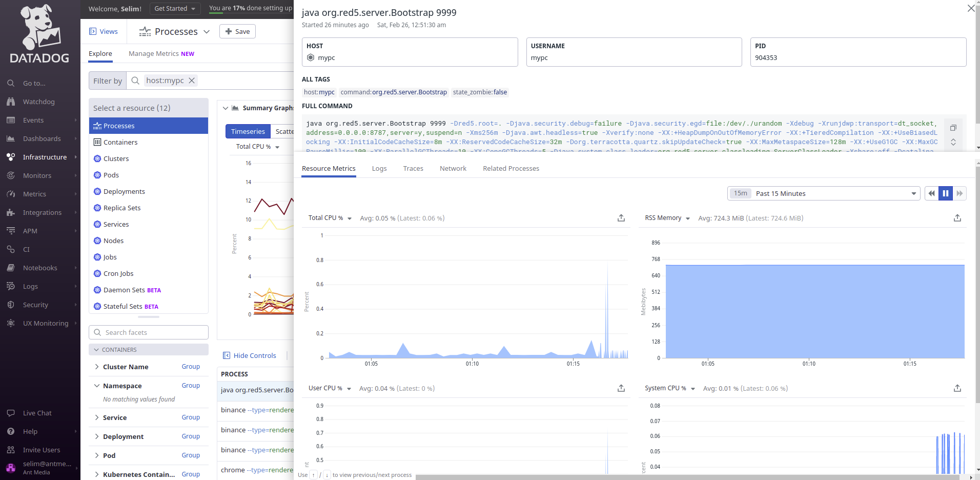Remove the host:mypc filter

192,81
